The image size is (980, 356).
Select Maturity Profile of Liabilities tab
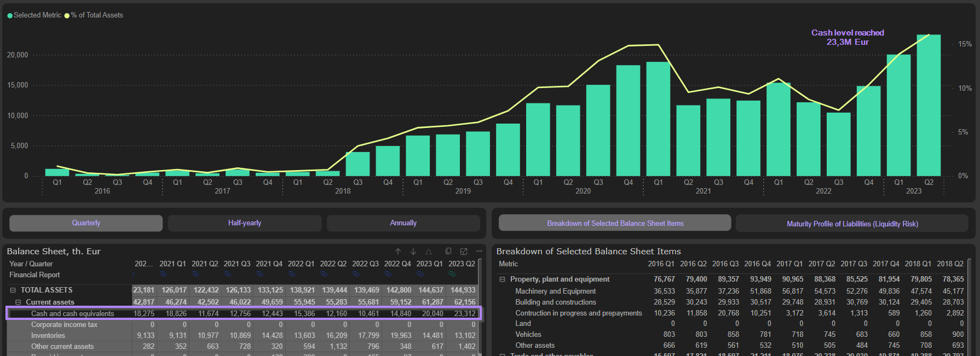point(852,224)
